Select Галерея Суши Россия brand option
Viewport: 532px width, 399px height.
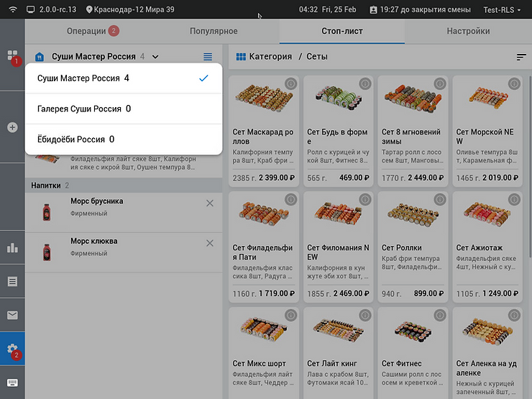(122, 109)
